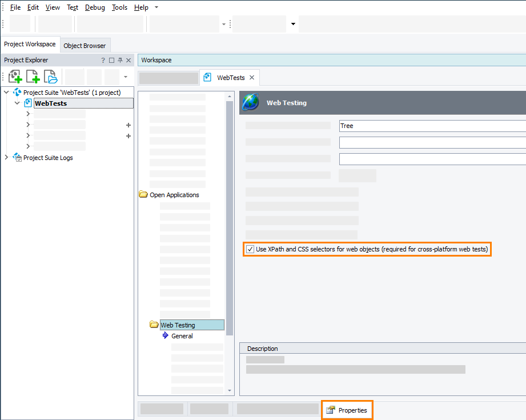526x420 pixels.
Task: Open the Properties page at bottom
Action: (347, 410)
